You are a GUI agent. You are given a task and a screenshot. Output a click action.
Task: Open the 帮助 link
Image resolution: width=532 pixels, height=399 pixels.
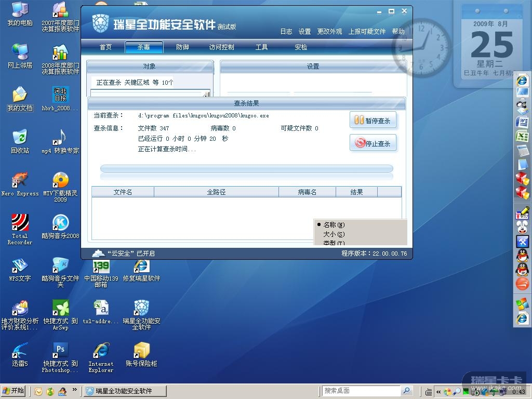coord(398,32)
